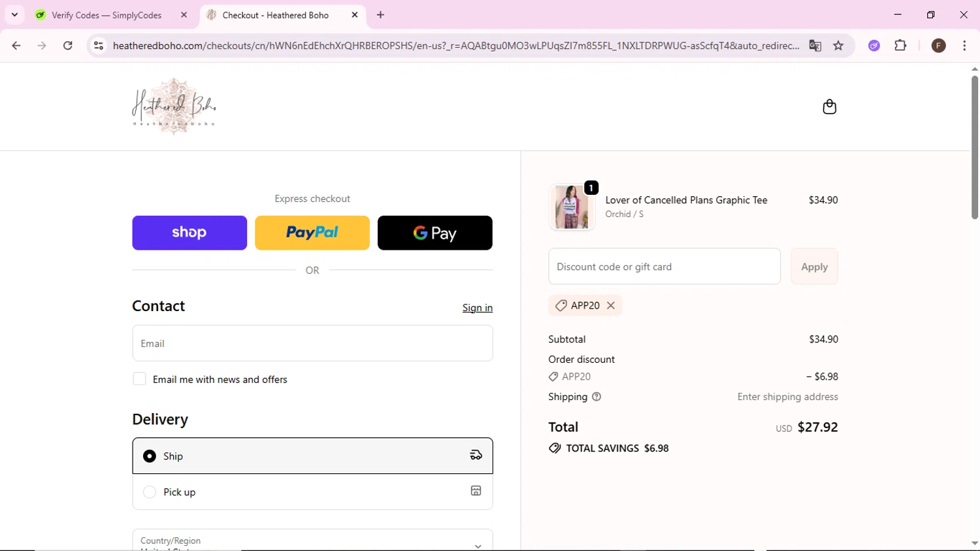Click the Sign in link
Screen dimensions: 980x551
point(478,308)
